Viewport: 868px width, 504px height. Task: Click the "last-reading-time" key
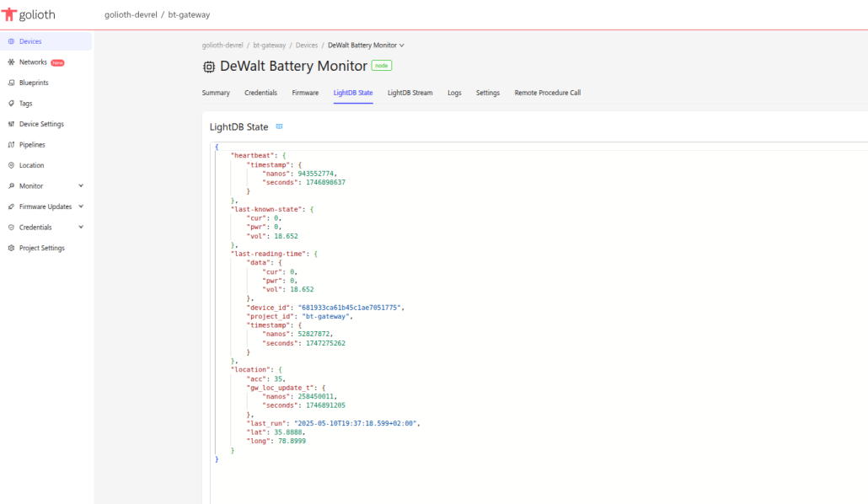(269, 254)
